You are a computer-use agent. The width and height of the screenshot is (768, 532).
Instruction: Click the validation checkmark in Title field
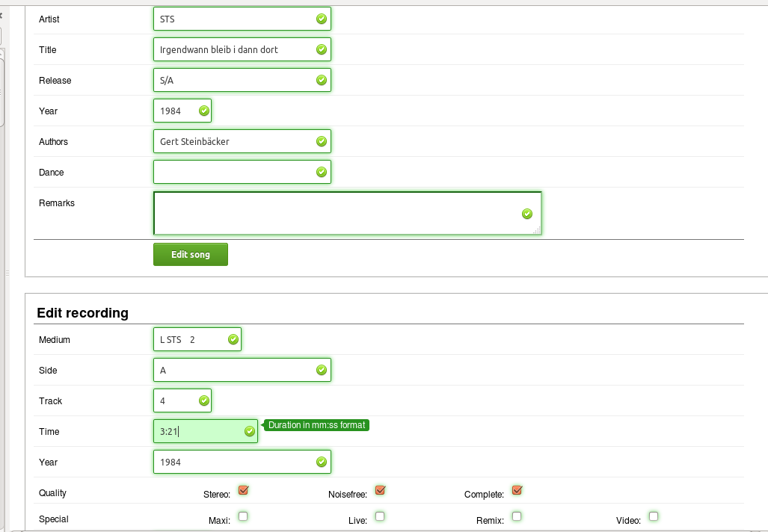[322, 49]
